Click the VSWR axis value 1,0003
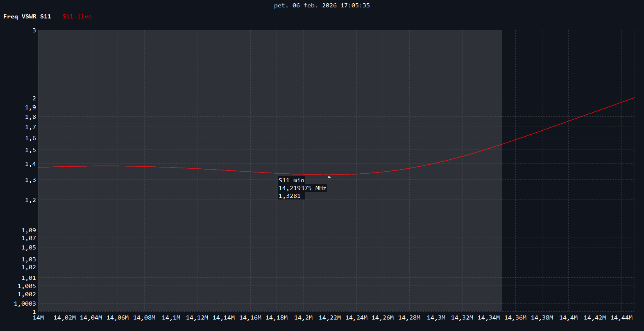 pos(25,304)
